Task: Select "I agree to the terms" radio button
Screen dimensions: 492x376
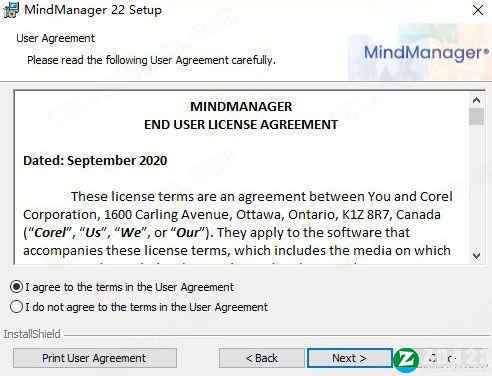Action: point(16,287)
